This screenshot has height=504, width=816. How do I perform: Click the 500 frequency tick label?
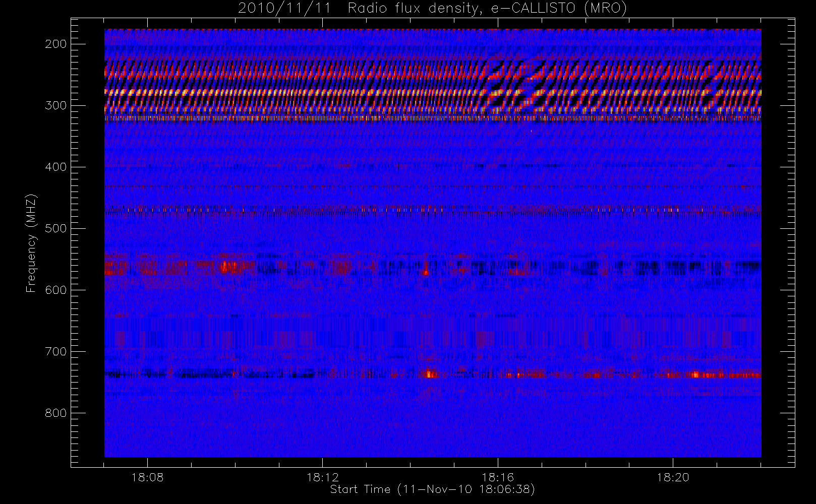[x=56, y=228]
